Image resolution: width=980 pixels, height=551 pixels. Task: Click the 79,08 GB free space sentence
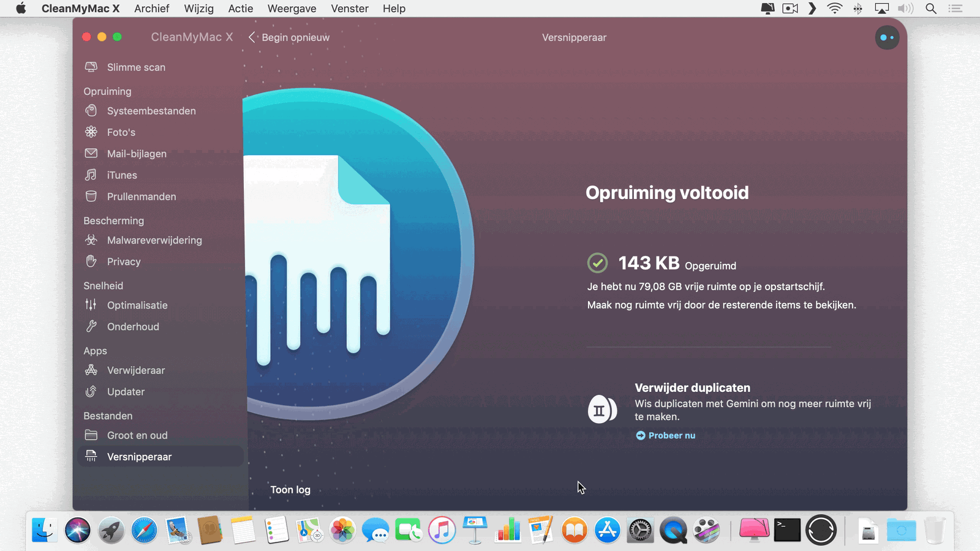[x=706, y=287]
